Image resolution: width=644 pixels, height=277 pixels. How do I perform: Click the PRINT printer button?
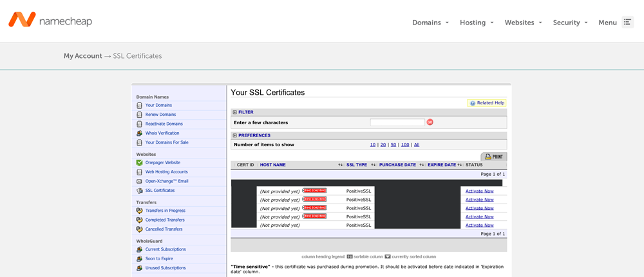coord(494,157)
